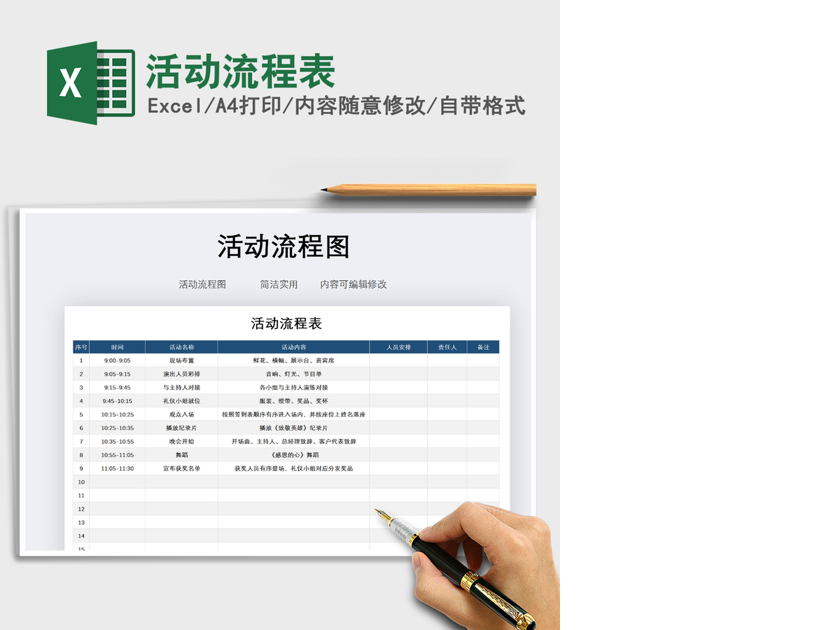Select the 备注 column header
This screenshot has height=630, width=840.
click(x=484, y=347)
